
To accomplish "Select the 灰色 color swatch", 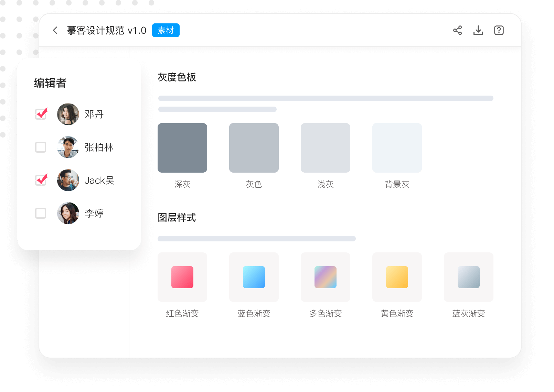I will click(254, 148).
